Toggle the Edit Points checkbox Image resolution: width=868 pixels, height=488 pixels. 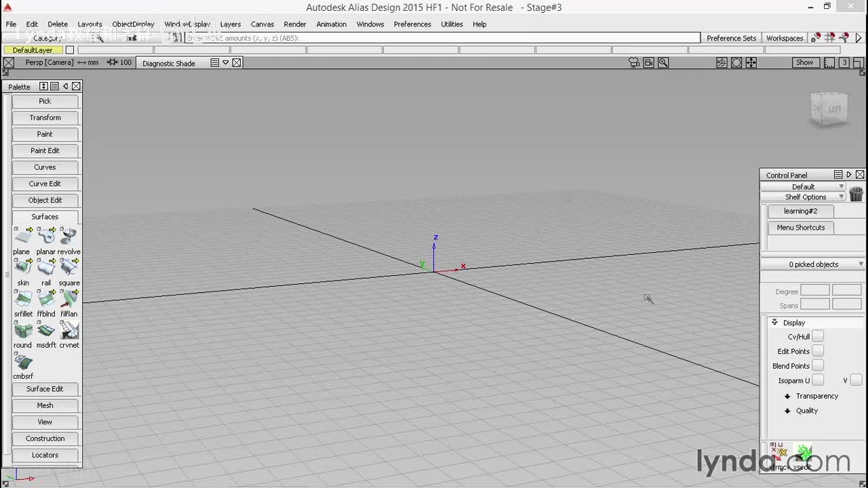click(818, 351)
